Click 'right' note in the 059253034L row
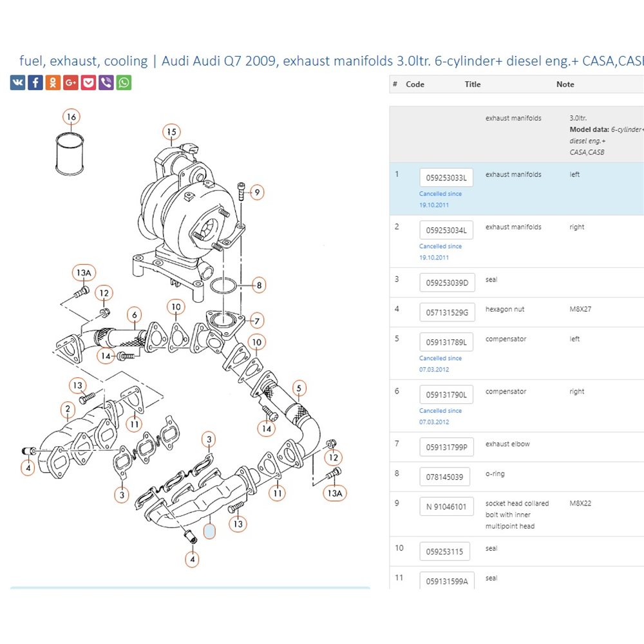Screen dimensions: 644x644 pyautogui.click(x=576, y=227)
